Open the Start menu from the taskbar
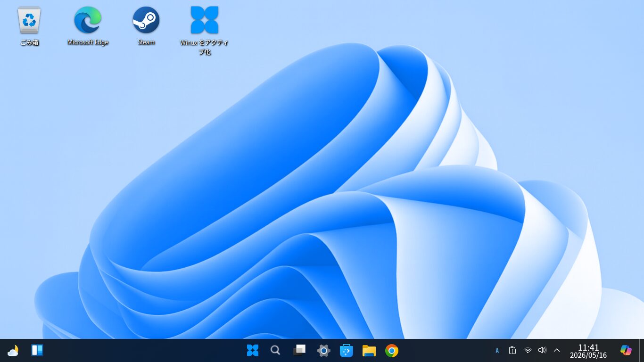The height and width of the screenshot is (362, 644). coord(253,350)
